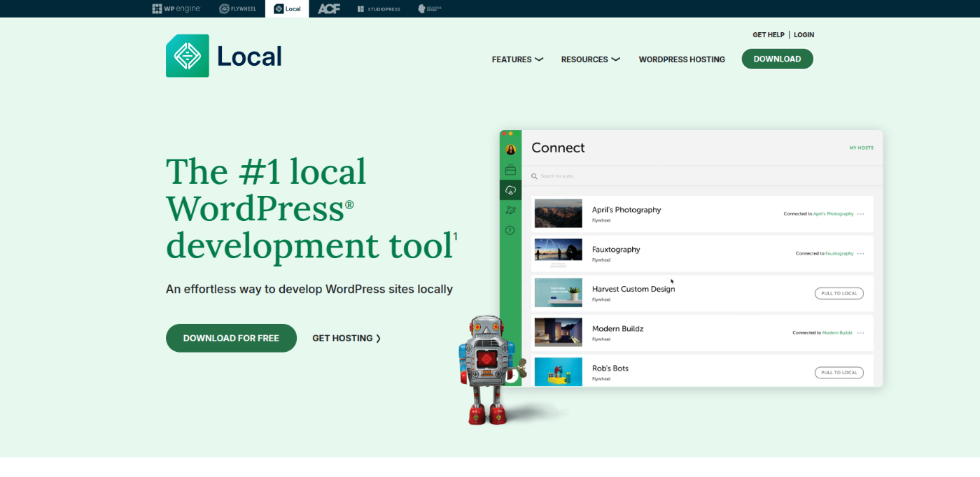Open the add-ons puzzle icon in the app sidebar

coord(510,210)
